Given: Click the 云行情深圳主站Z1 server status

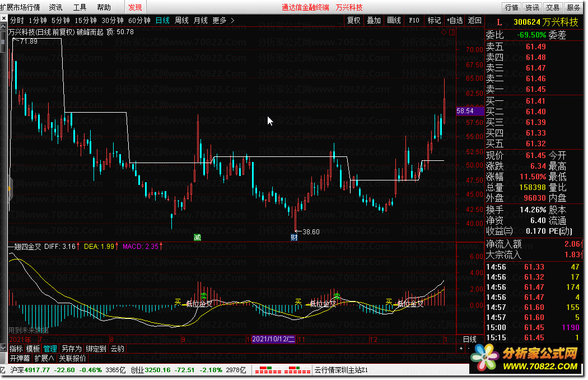Looking at the screenshot, I should pyautogui.click(x=341, y=370).
